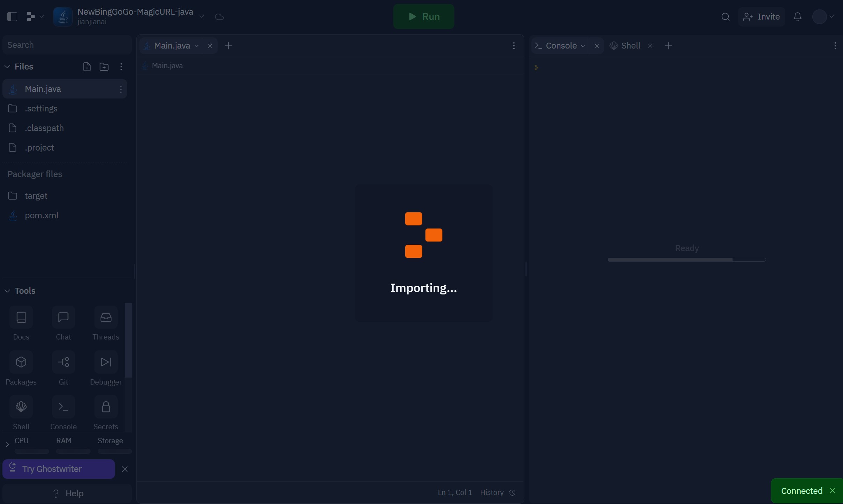Open notifications bell
The width and height of the screenshot is (843, 504).
coord(798,16)
